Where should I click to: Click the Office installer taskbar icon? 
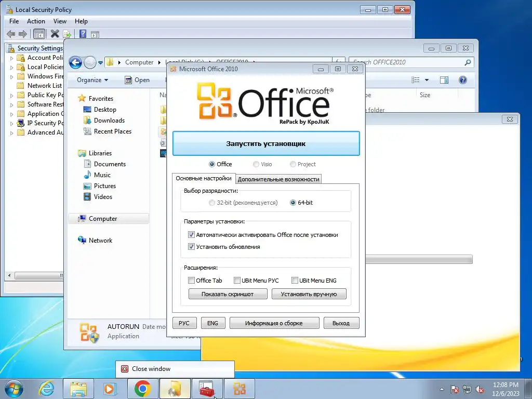(239, 389)
